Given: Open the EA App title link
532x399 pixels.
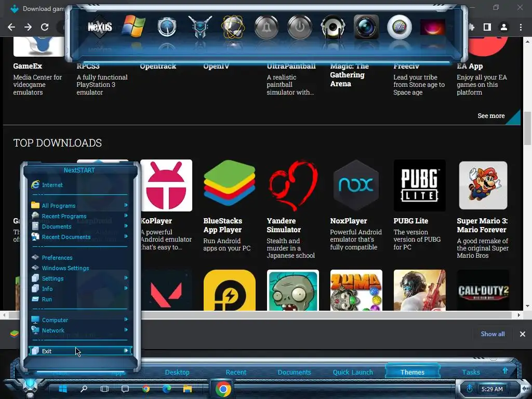Looking at the screenshot, I should click(x=470, y=66).
